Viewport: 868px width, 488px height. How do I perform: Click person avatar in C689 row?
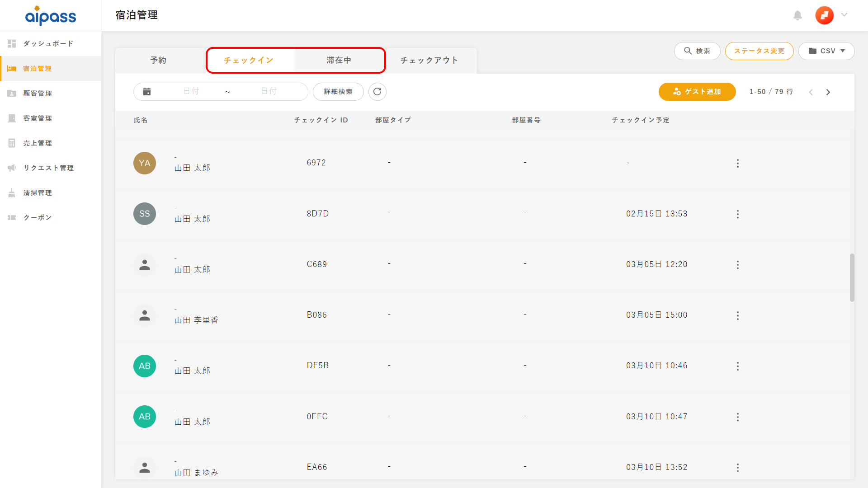pos(145,265)
